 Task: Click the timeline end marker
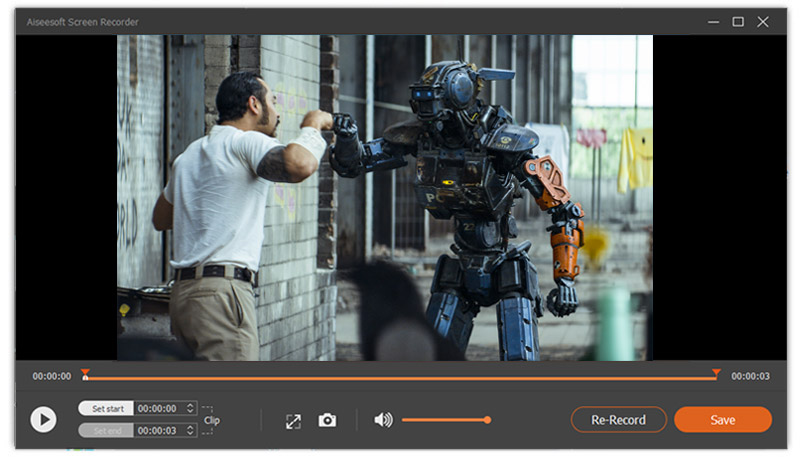click(x=716, y=374)
